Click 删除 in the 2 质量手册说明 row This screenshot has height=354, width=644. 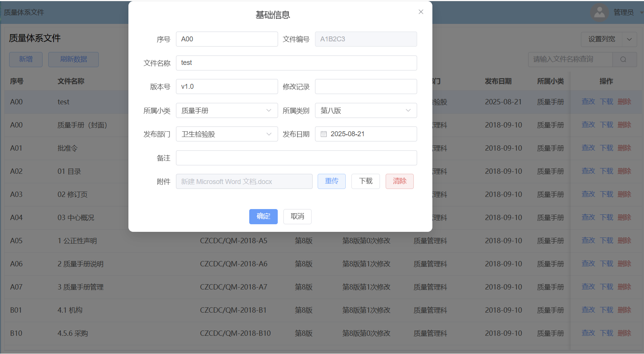pyautogui.click(x=624, y=264)
